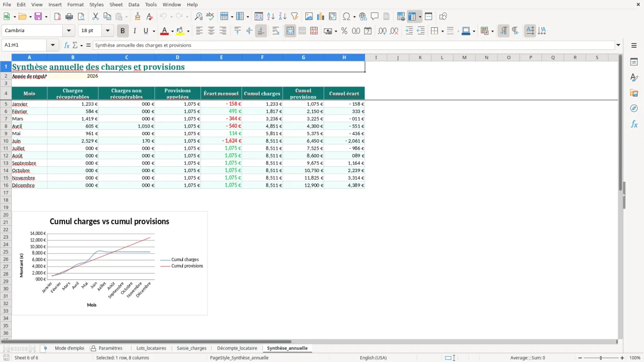Run the Spelling check icon

point(210,17)
